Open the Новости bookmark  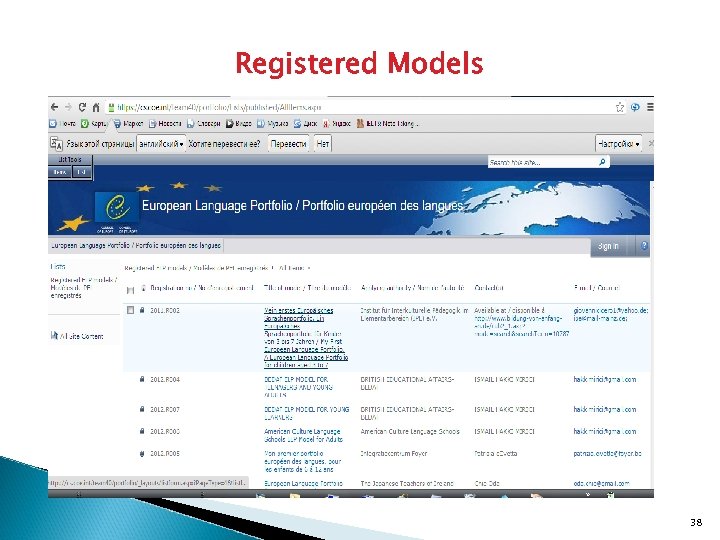pyautogui.click(x=165, y=124)
